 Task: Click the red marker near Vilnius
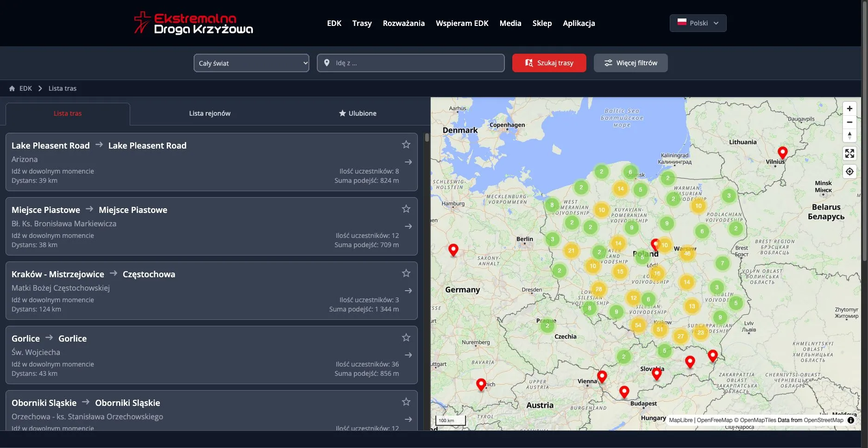pyautogui.click(x=783, y=153)
